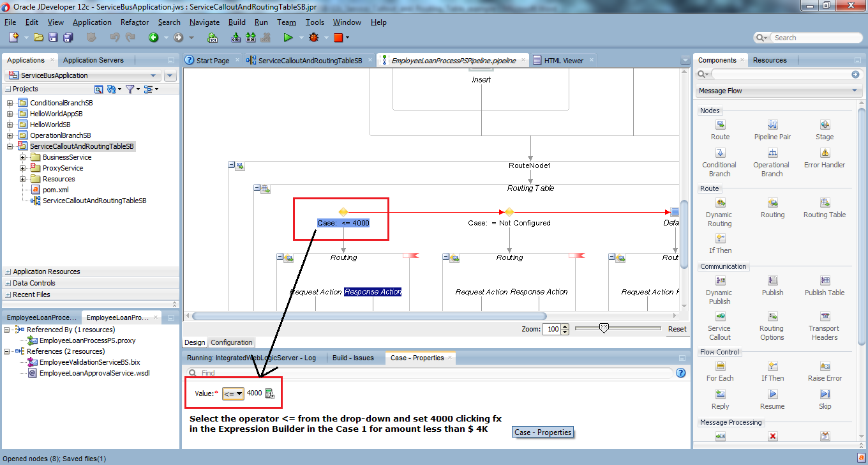
Task: Select the Conditional Branch component
Action: click(x=720, y=162)
